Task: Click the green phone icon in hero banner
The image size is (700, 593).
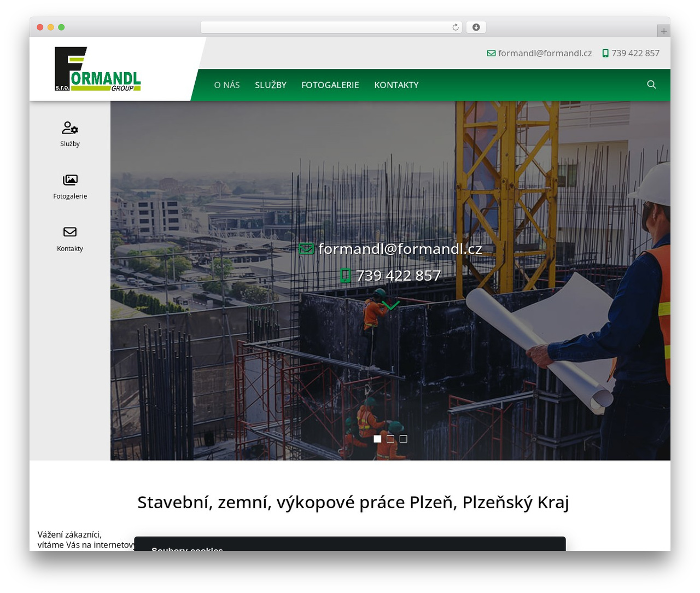Action: pyautogui.click(x=345, y=275)
